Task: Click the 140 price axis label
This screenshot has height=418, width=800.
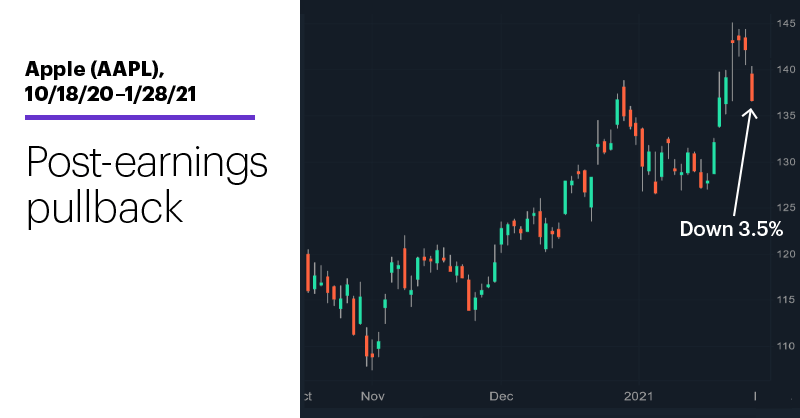Action: (786, 69)
